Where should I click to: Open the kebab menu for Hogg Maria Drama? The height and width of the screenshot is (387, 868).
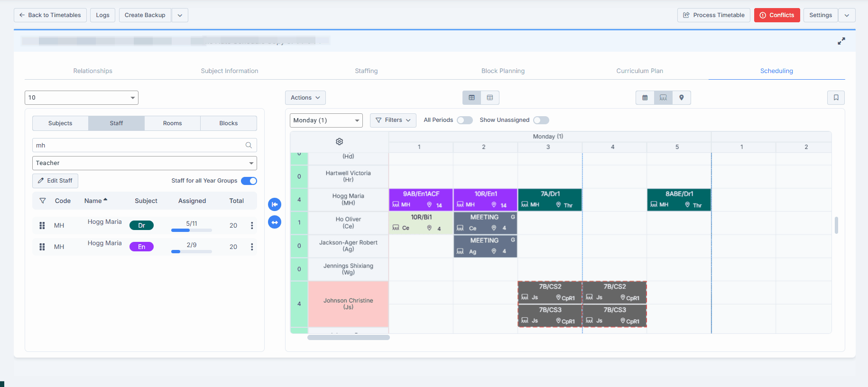coord(252,226)
